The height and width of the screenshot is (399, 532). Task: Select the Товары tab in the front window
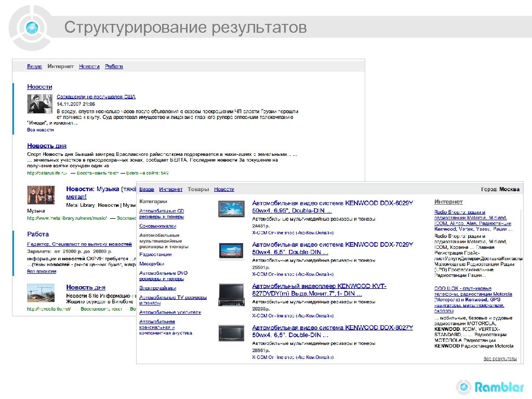tap(198, 189)
